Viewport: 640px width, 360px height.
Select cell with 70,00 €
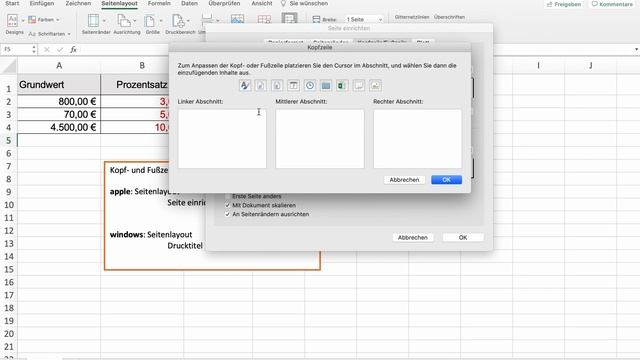59,114
